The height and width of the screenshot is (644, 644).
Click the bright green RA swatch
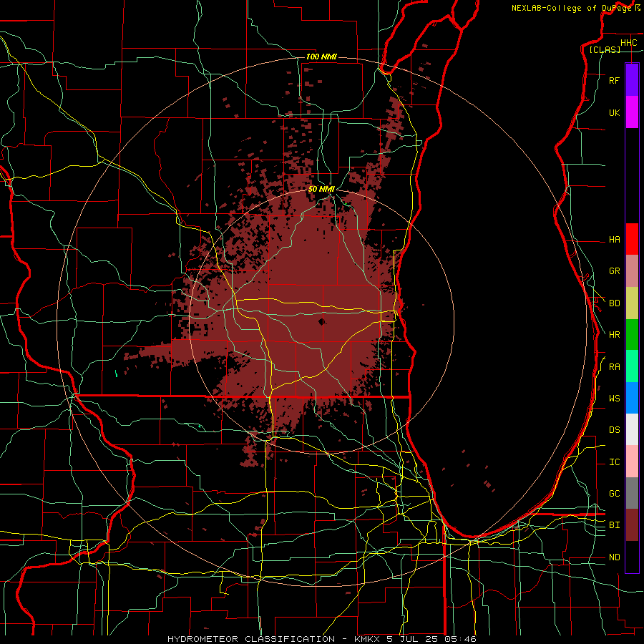[632, 366]
